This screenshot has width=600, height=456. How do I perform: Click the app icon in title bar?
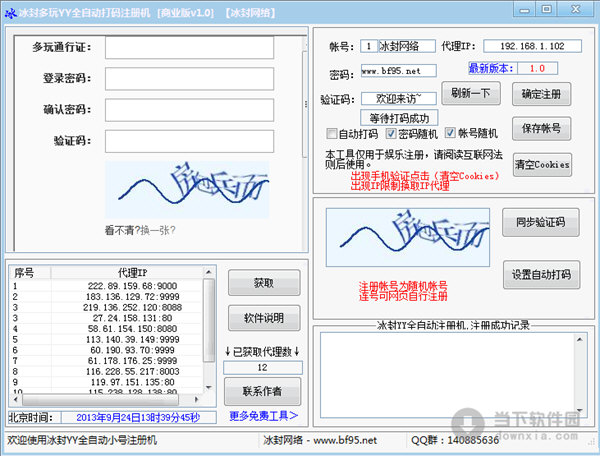click(11, 11)
